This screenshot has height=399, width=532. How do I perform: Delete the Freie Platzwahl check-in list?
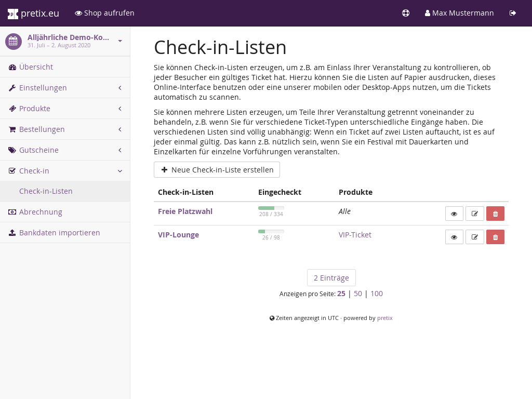click(x=495, y=214)
